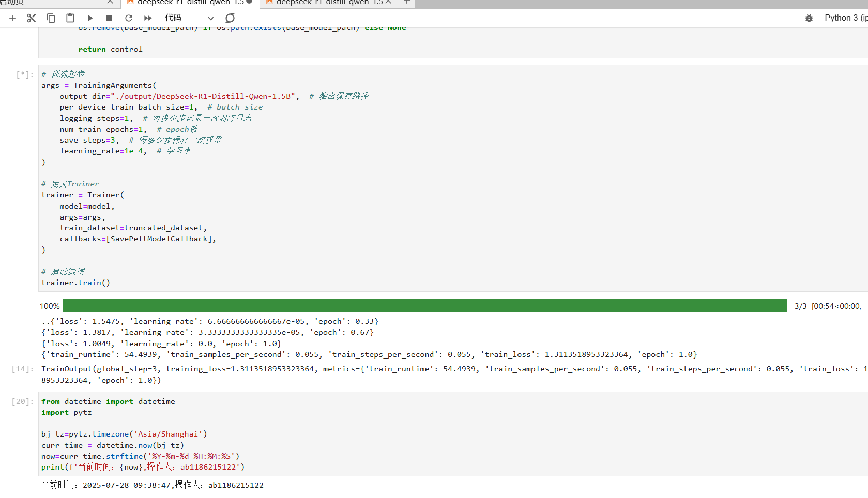This screenshot has width=868, height=498.
Task: Close the second deepseek-r1-distill-qwen tab
Action: (x=388, y=3)
